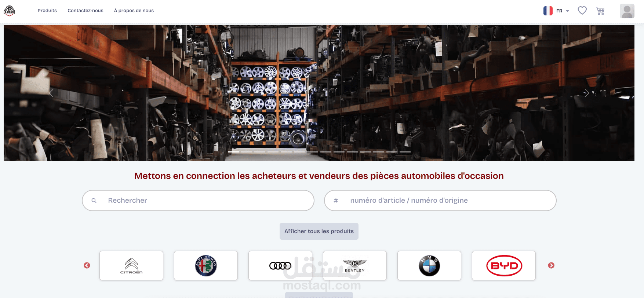
Task: Show the previous banner slide
Action: 51,93
